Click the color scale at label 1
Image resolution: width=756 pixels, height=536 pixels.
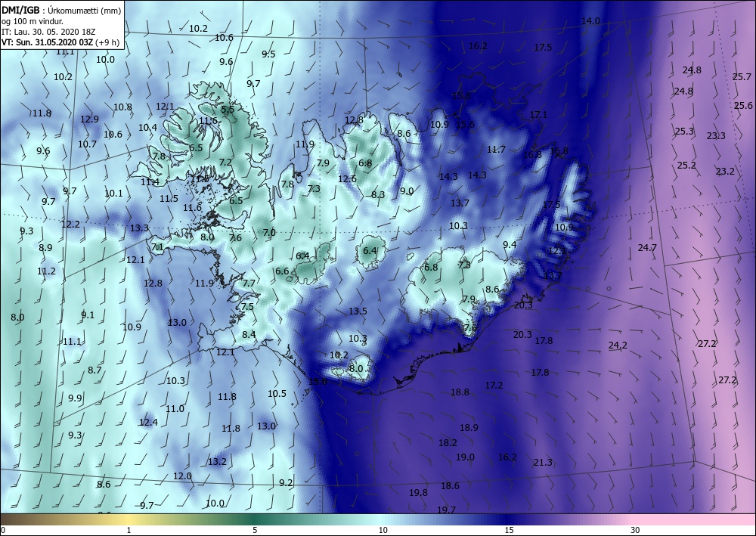pos(129,530)
